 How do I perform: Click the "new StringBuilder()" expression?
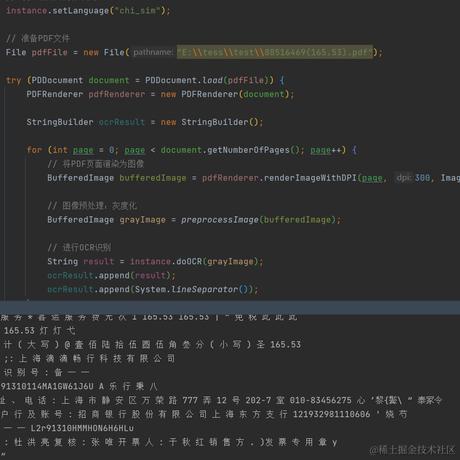pos(209,122)
